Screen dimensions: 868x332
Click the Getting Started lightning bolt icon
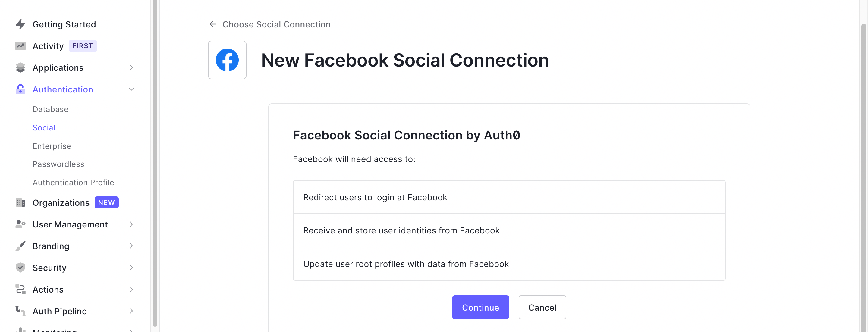(x=20, y=24)
